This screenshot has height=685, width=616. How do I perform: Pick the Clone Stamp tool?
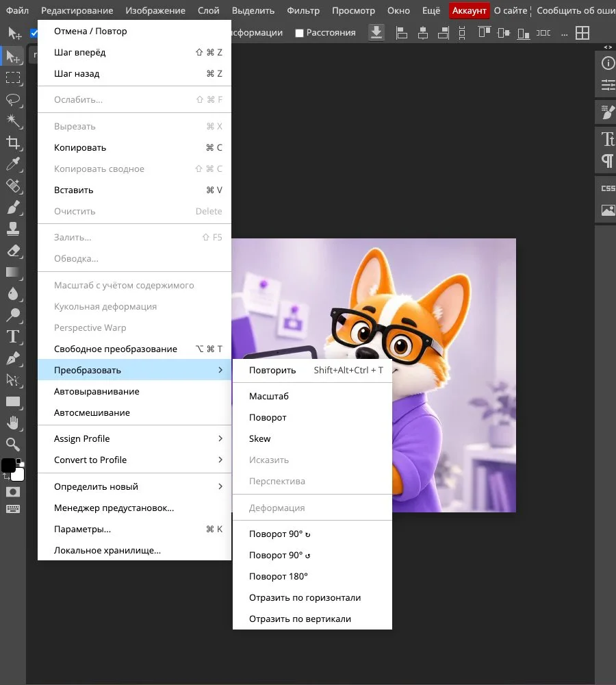[x=13, y=229]
